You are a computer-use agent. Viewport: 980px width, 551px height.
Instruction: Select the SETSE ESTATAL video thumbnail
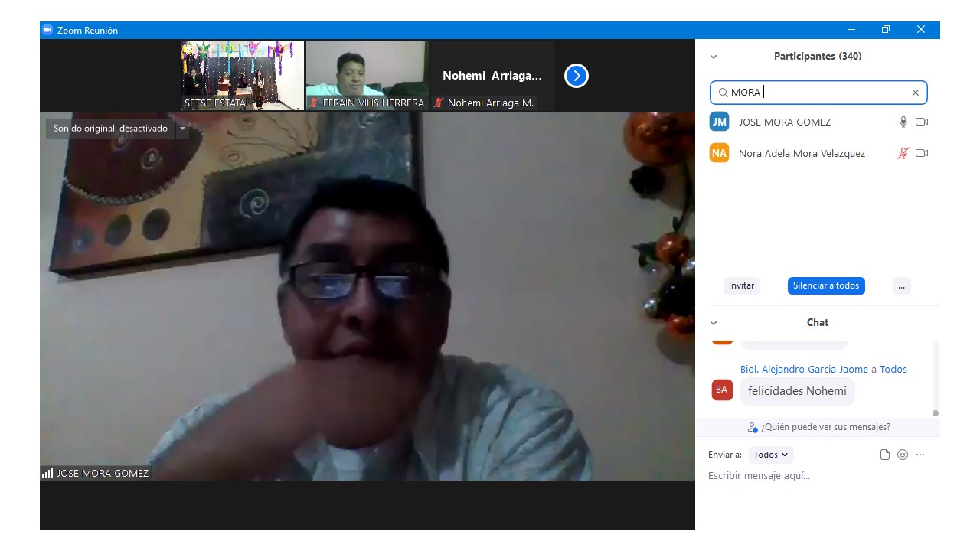243,76
